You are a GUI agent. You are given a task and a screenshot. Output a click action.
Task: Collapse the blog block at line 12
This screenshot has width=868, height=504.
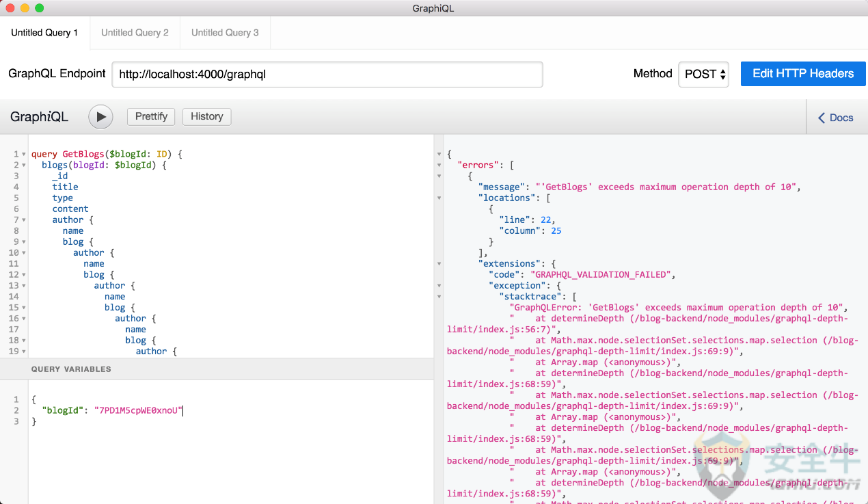click(24, 275)
